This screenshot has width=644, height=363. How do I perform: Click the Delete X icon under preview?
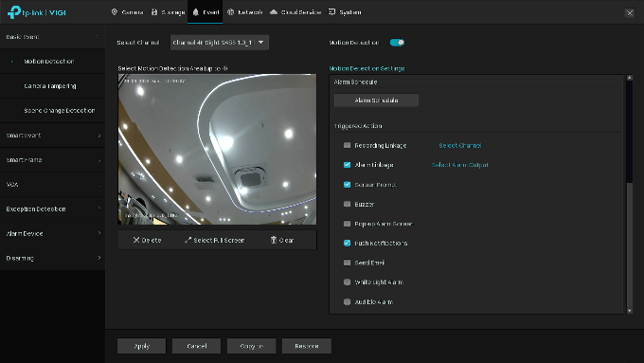click(x=136, y=240)
